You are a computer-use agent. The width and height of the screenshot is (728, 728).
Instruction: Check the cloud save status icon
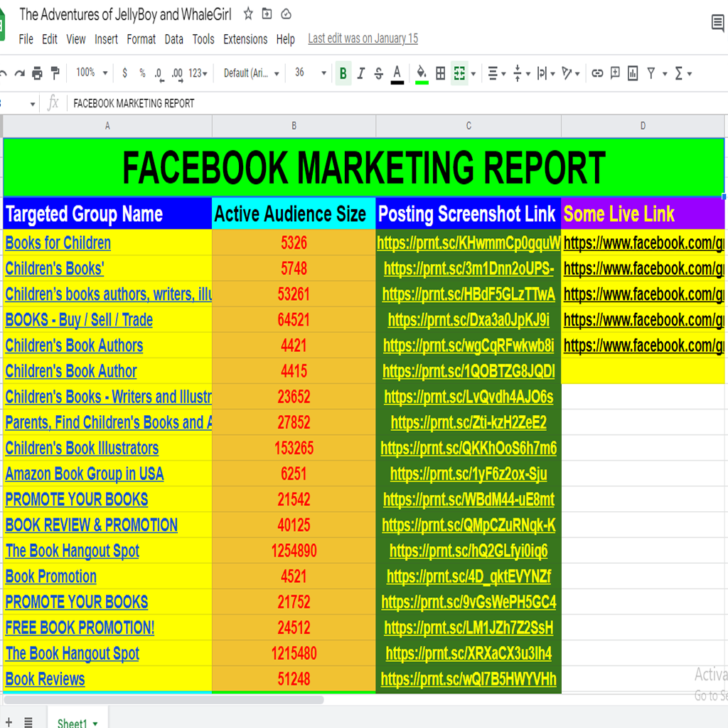coord(286,14)
